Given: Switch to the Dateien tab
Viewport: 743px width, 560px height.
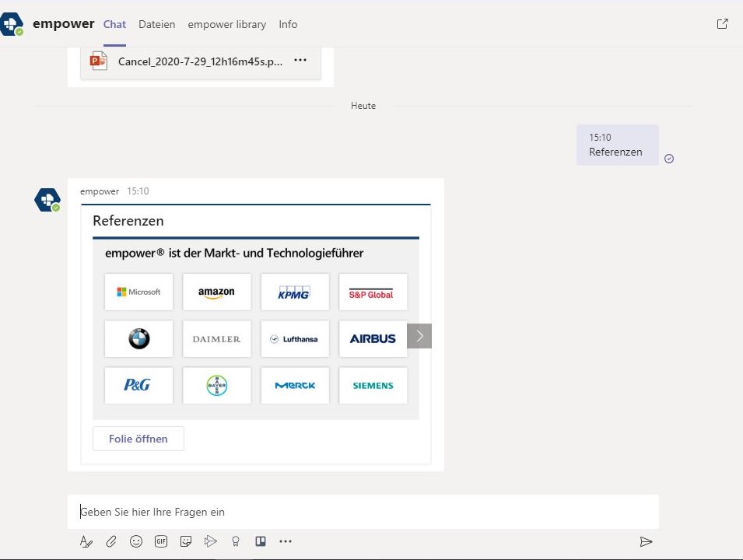Looking at the screenshot, I should [x=156, y=24].
